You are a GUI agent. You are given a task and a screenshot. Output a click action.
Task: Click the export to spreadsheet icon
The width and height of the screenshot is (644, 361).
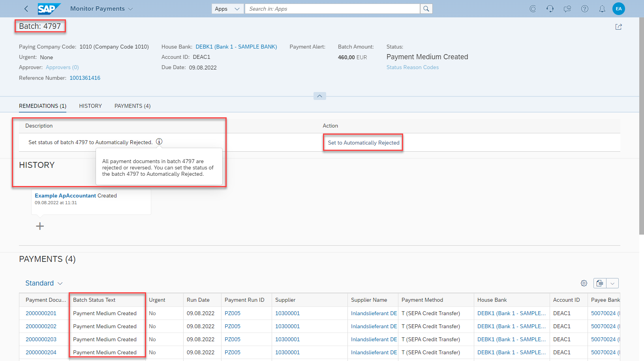pyautogui.click(x=600, y=283)
